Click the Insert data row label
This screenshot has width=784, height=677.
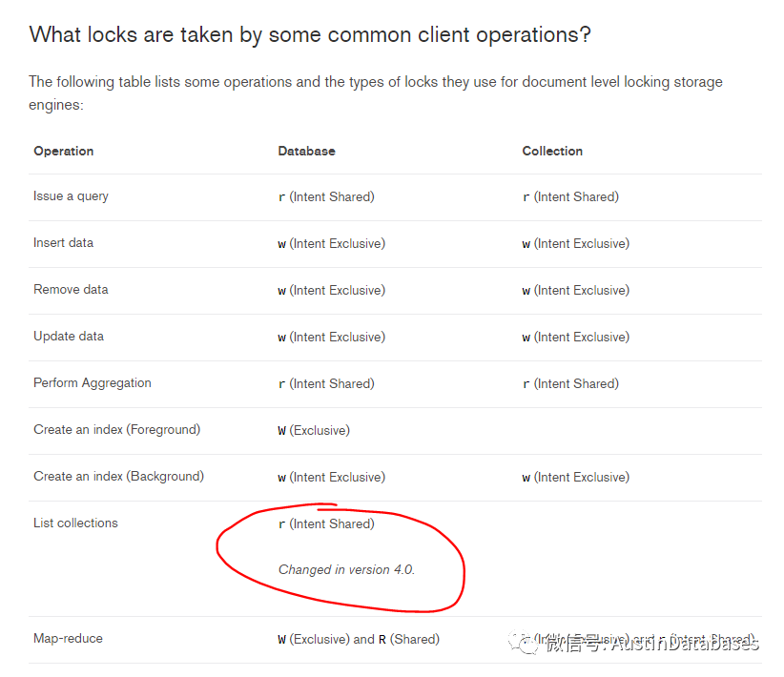coord(63,242)
